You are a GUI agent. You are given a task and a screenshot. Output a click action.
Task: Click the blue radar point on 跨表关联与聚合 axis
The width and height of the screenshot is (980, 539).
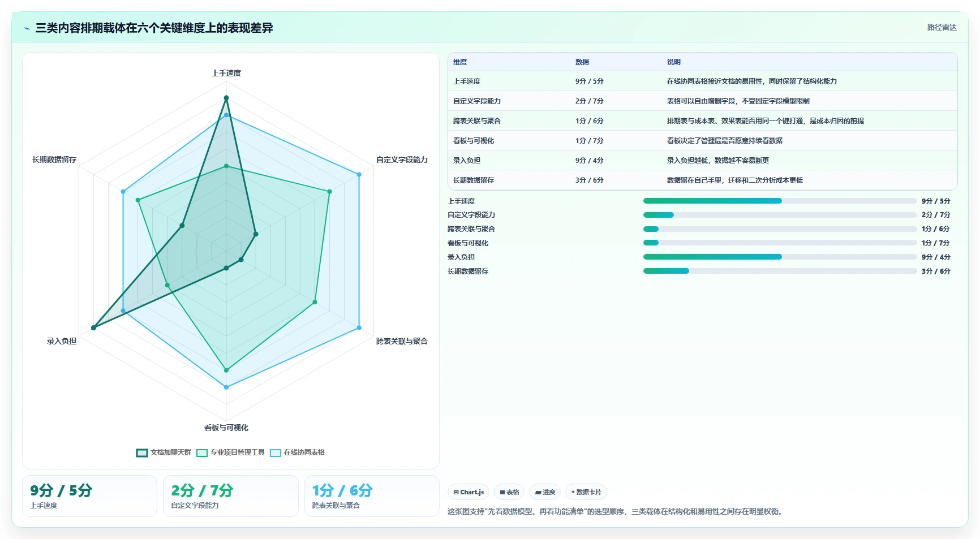tap(359, 328)
